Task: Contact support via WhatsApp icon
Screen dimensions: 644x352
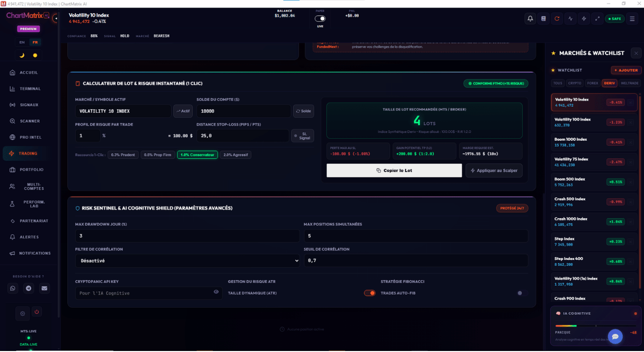Action: (13, 288)
